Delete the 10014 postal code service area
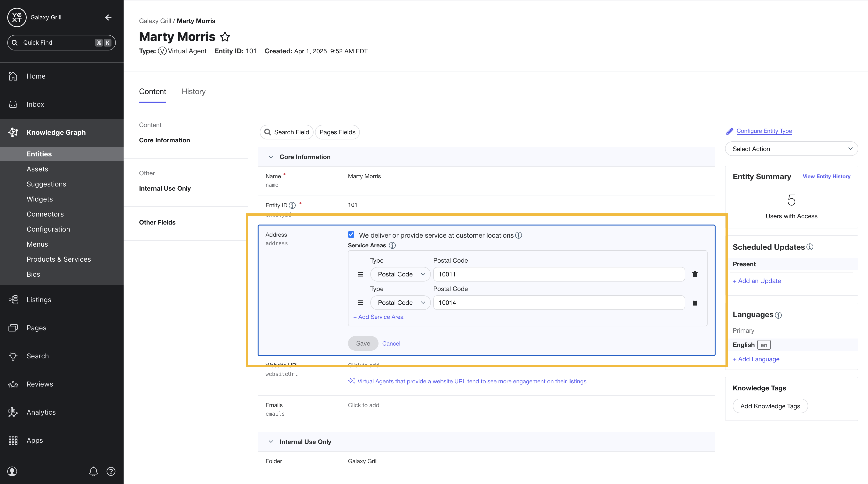Image resolution: width=868 pixels, height=484 pixels. pyautogui.click(x=695, y=303)
